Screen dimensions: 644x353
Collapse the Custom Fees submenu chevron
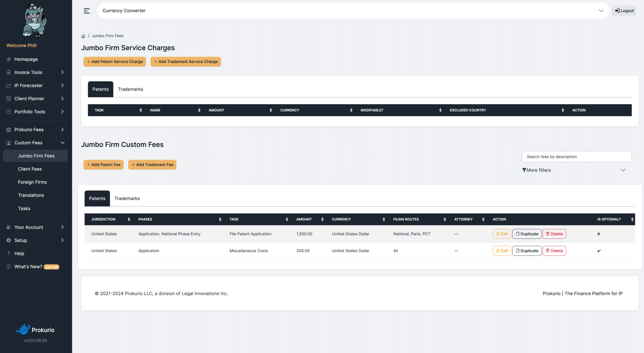tap(63, 143)
